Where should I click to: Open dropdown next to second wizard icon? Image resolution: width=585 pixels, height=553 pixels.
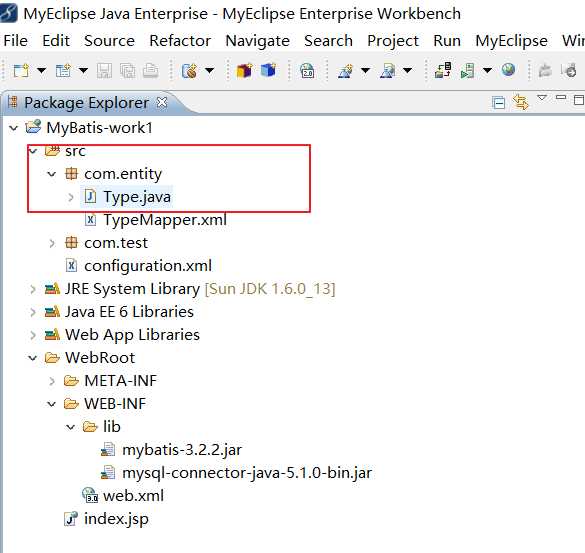408,70
